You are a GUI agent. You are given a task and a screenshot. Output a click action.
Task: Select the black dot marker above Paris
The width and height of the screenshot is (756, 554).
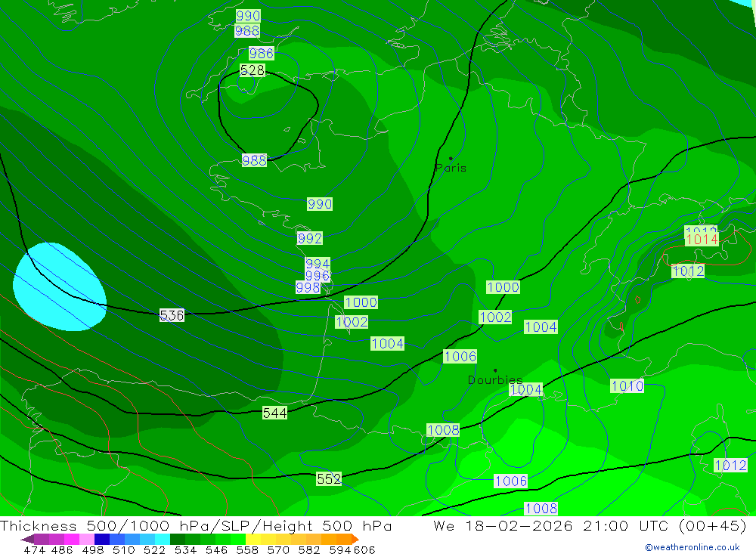coord(451,158)
